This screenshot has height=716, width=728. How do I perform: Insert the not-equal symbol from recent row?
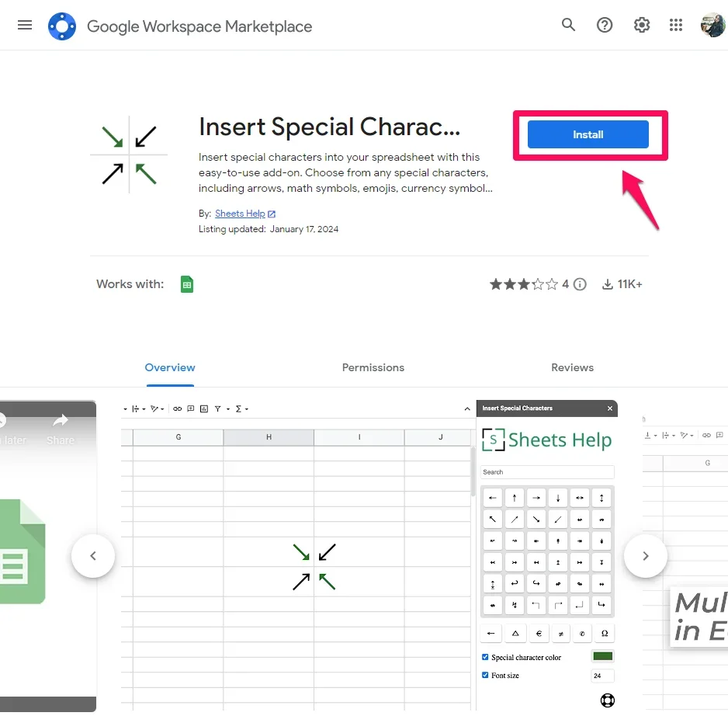(561, 634)
